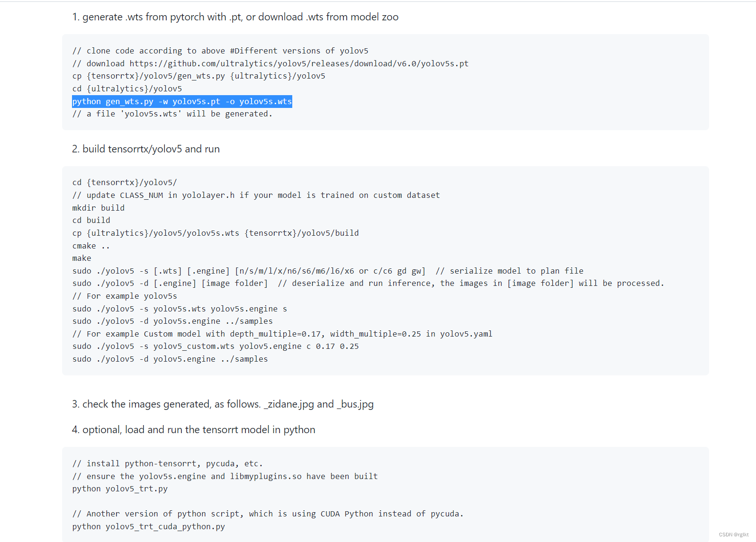
Task: Click the comment '// For example yolov5s'
Action: pos(125,296)
